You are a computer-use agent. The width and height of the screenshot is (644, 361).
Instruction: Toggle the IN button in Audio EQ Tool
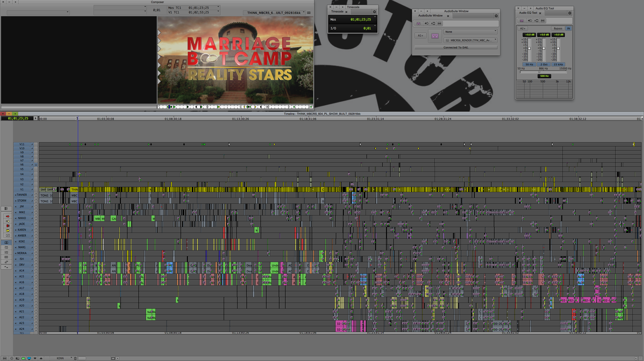coord(568,29)
